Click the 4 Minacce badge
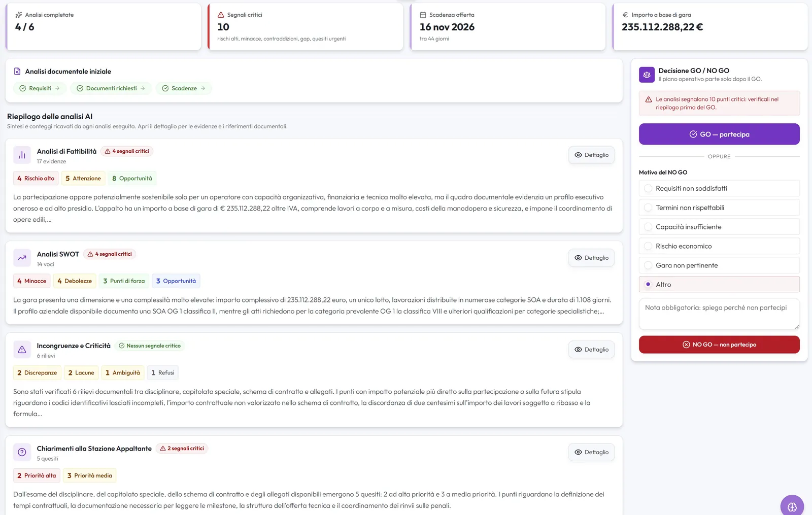 click(x=31, y=281)
